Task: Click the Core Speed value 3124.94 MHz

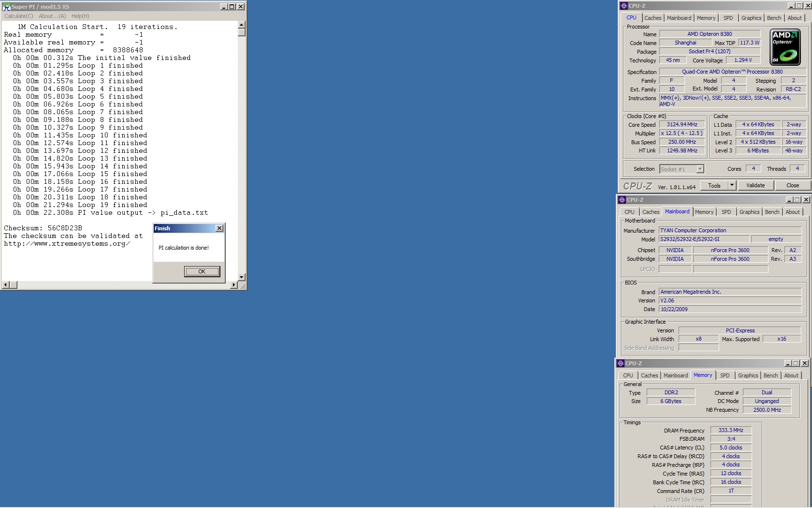Action: (x=682, y=124)
